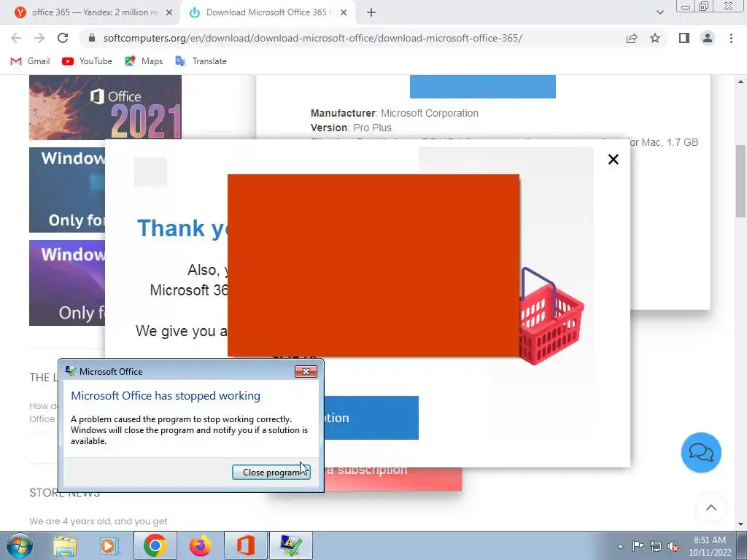Viewport: 747px width, 560px height.
Task: Open the taskbar clock and date
Action: tap(710, 546)
